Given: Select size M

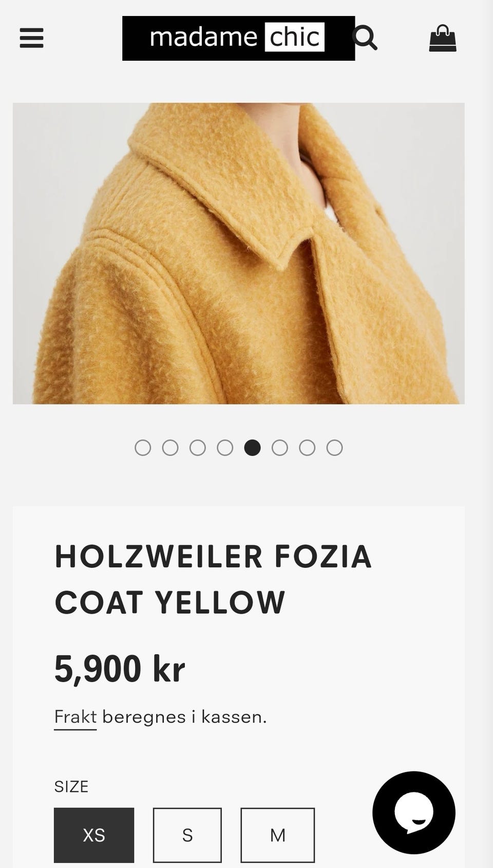Looking at the screenshot, I should [278, 835].
